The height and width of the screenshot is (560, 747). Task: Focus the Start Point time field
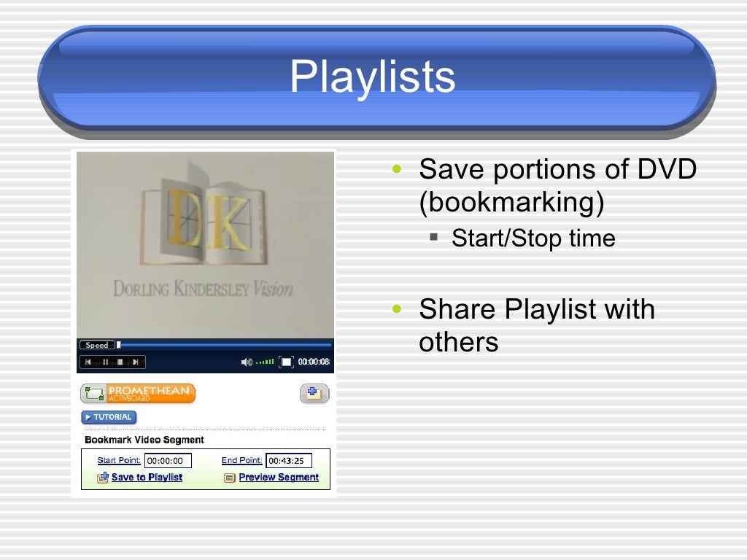169,461
